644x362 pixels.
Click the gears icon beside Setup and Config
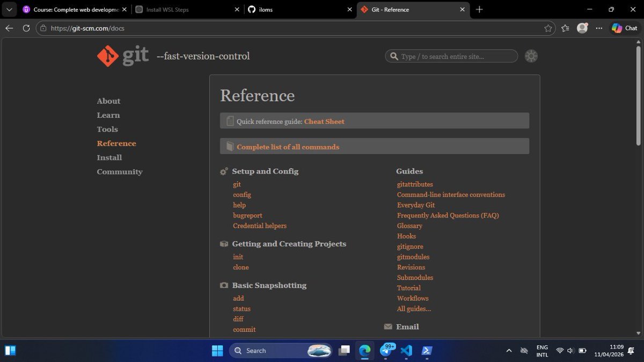(224, 172)
